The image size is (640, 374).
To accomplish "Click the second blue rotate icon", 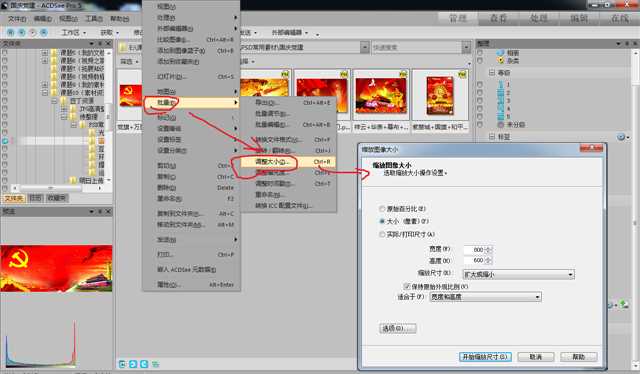I will 133,363.
